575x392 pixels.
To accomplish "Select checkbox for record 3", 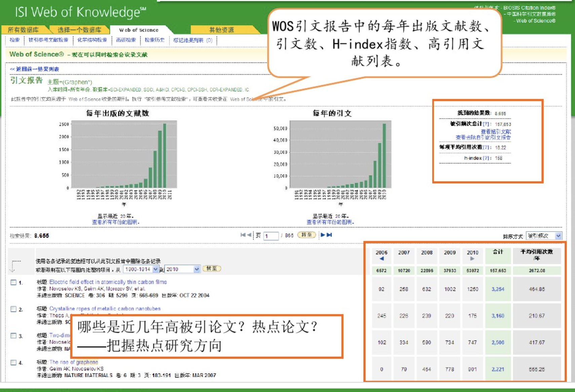I will 13,336.
